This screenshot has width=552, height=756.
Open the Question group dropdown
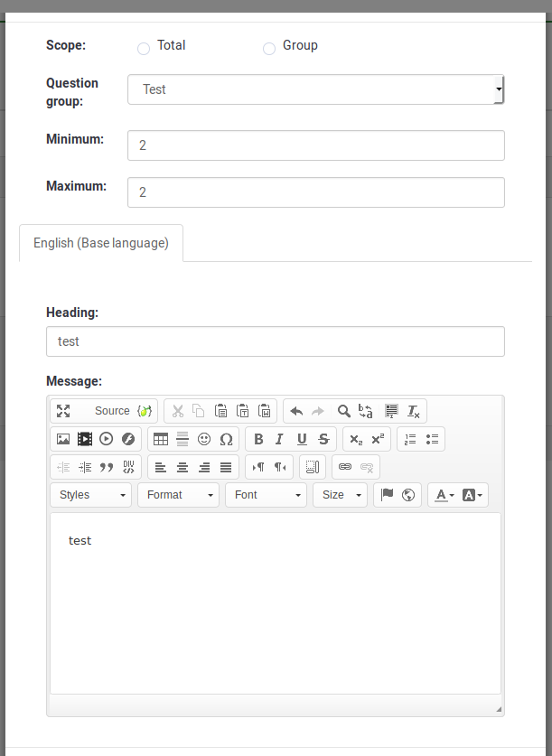[315, 89]
